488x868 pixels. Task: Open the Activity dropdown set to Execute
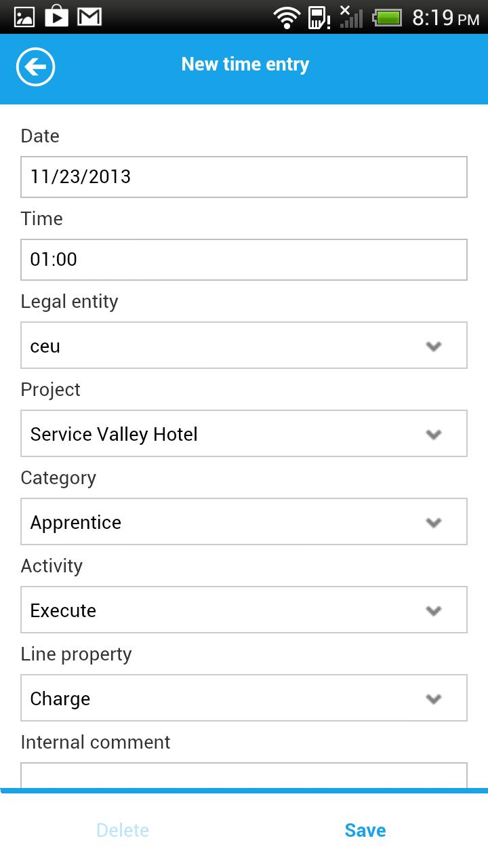point(243,610)
